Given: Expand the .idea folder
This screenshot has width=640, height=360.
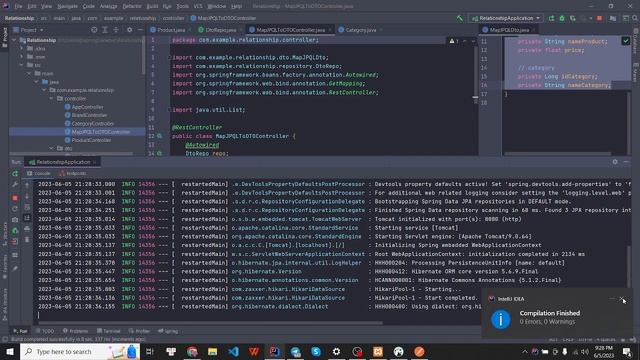Looking at the screenshot, I should coord(22,48).
